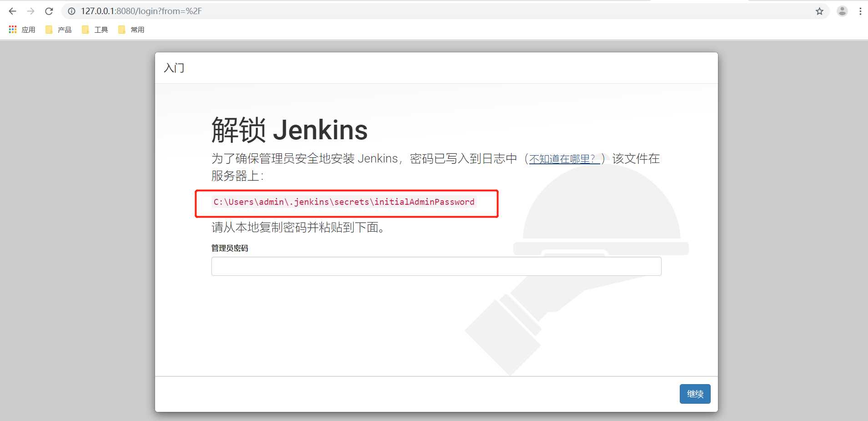Open the 常用 bookmark folder
The height and width of the screenshot is (421, 868).
click(131, 30)
